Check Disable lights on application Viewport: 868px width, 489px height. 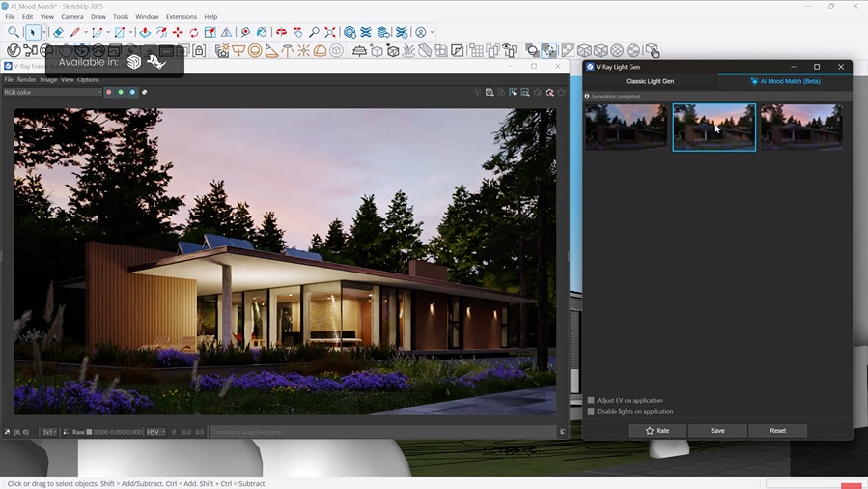[x=592, y=411]
